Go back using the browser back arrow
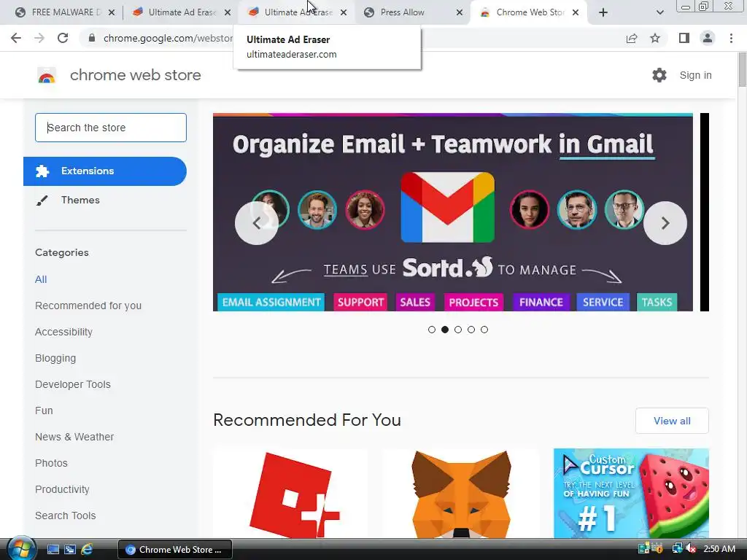 tap(16, 38)
